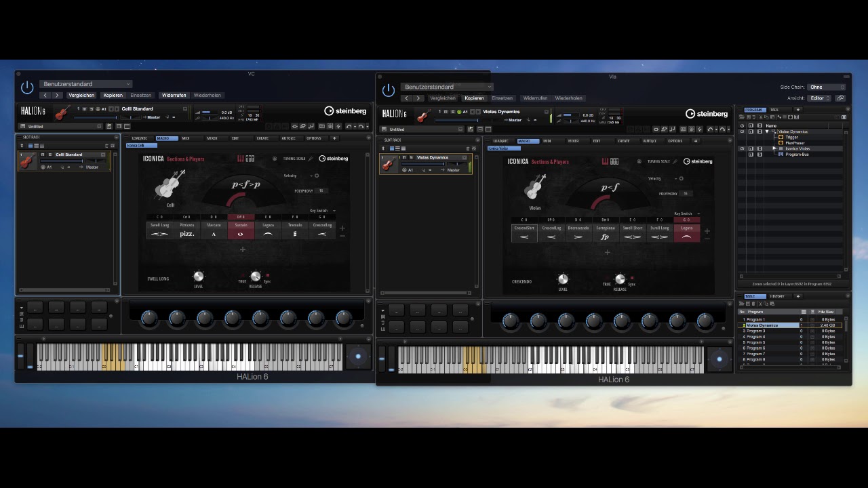Toggle power button in VC window
Screen dimensions: 868x488
pos(27,87)
